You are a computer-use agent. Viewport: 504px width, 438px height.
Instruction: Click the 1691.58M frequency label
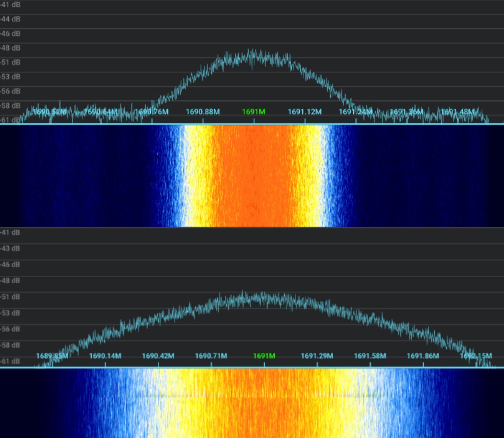370,355
